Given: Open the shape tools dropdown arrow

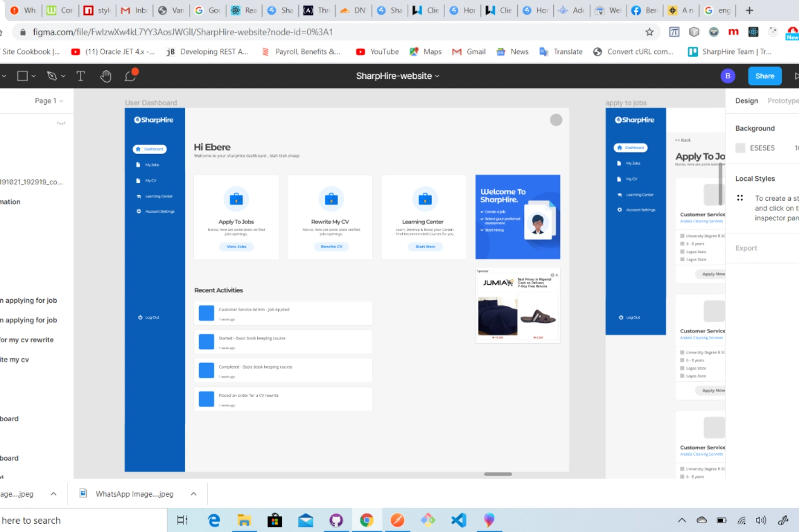Looking at the screenshot, I should [34, 76].
